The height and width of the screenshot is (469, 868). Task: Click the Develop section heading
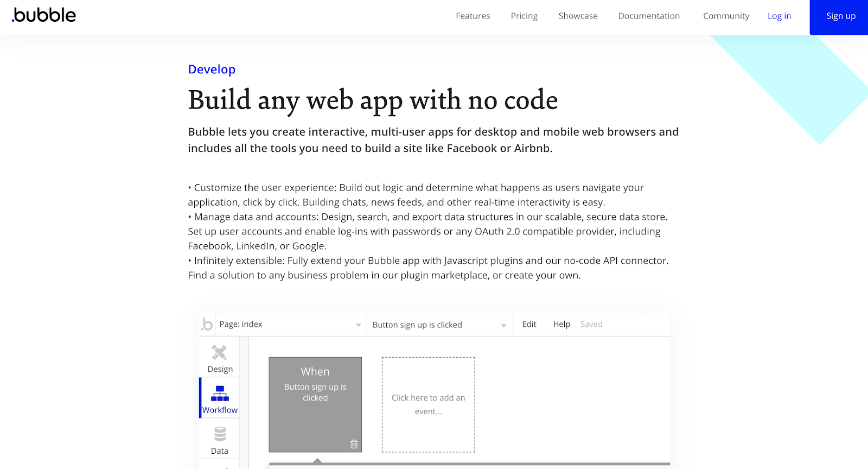click(x=212, y=69)
